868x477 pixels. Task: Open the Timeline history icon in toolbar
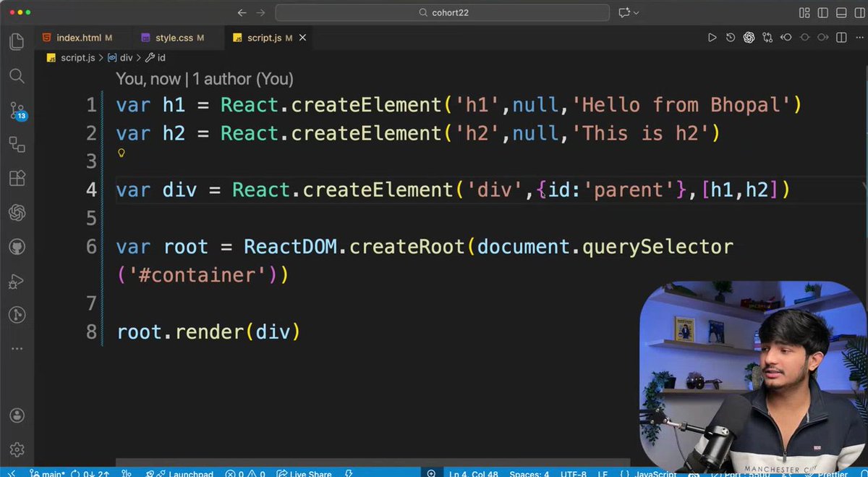(731, 37)
